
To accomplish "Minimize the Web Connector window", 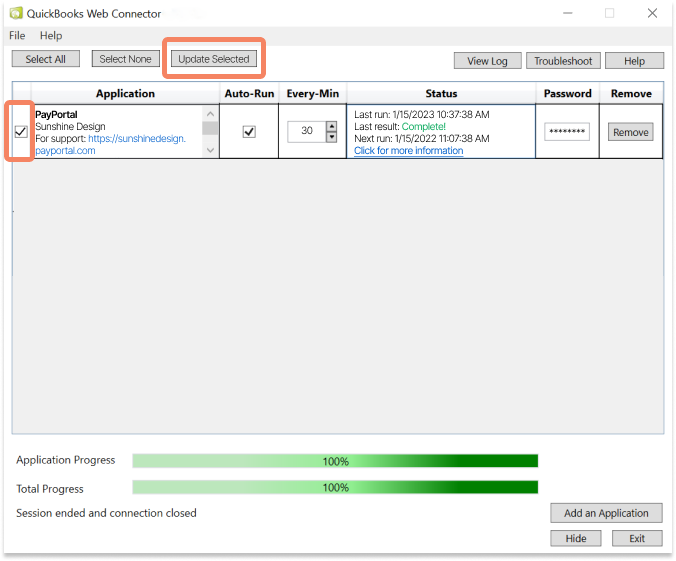I will [x=568, y=13].
